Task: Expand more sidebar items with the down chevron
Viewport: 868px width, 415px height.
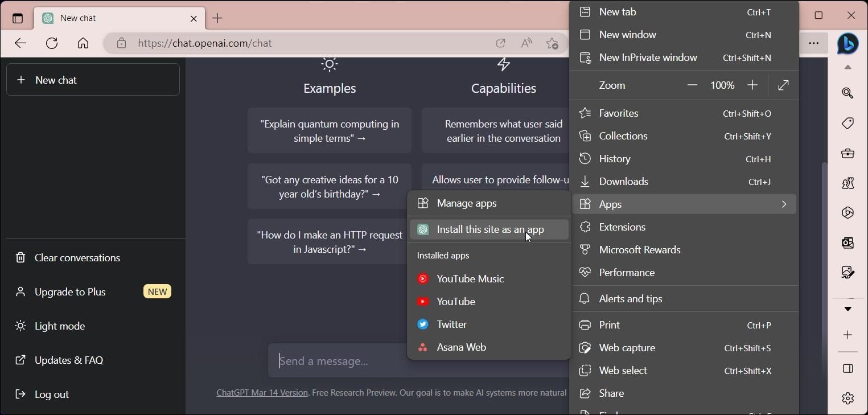Action: (x=848, y=309)
